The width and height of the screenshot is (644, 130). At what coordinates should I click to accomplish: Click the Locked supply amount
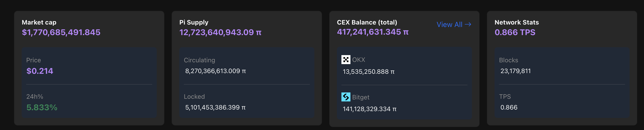point(215,107)
